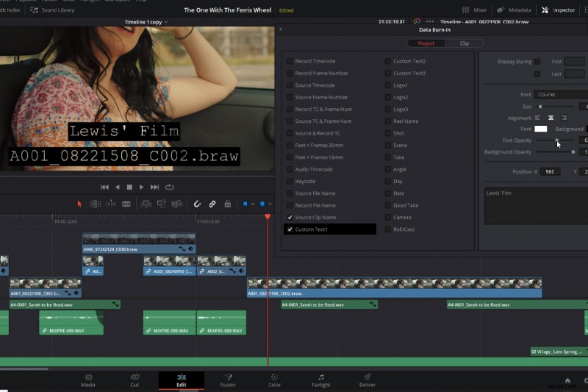
Task: Click the blue Marker icon
Action: point(262,204)
